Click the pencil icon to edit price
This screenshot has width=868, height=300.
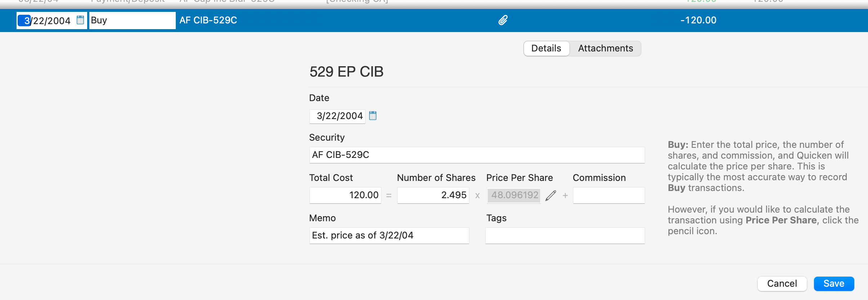(551, 195)
